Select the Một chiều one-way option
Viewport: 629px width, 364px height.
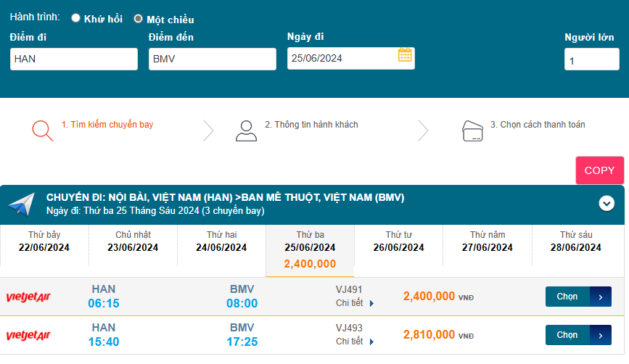click(138, 19)
